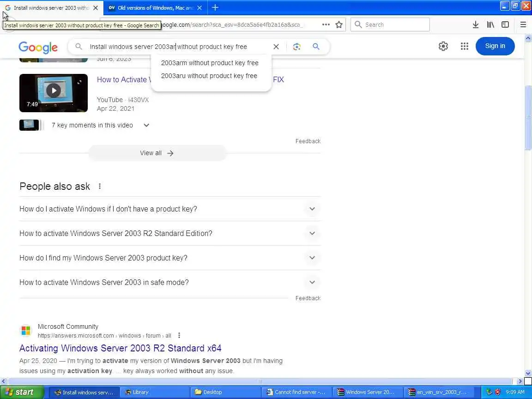Open a new browser tab

pos(215,7)
